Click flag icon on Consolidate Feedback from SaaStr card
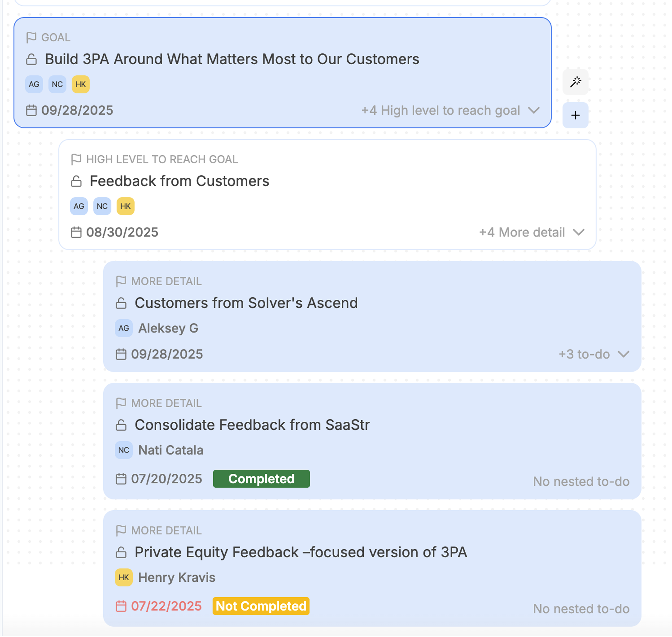 pyautogui.click(x=121, y=403)
